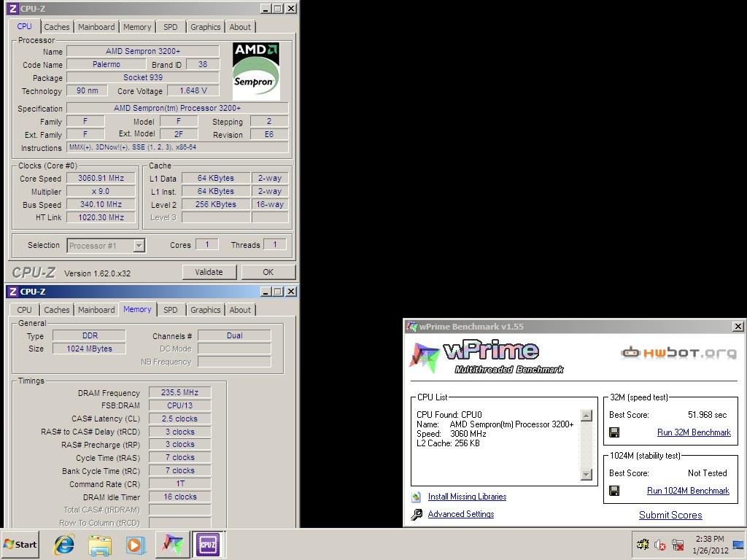
Task: Expand the Processor #1 selection dropdown
Action: coord(139,246)
